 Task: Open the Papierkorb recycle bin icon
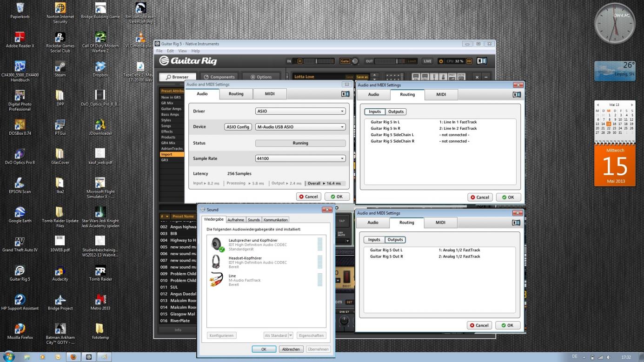(x=20, y=11)
